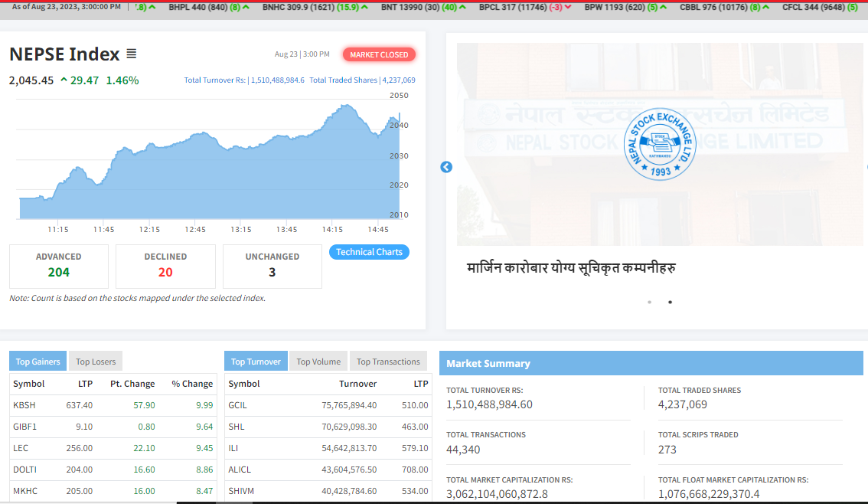Click total float market capitalization value
This screenshot has height=504, width=868.
coord(709,494)
